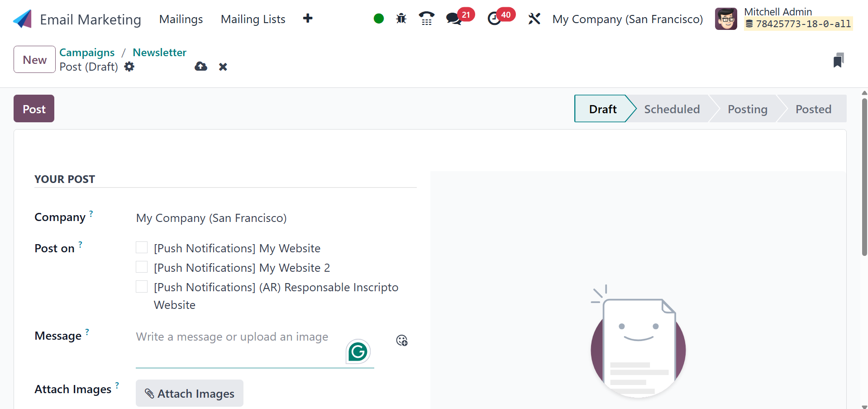Open the activities clock icon
Screen dimensions: 868x409
(x=494, y=19)
